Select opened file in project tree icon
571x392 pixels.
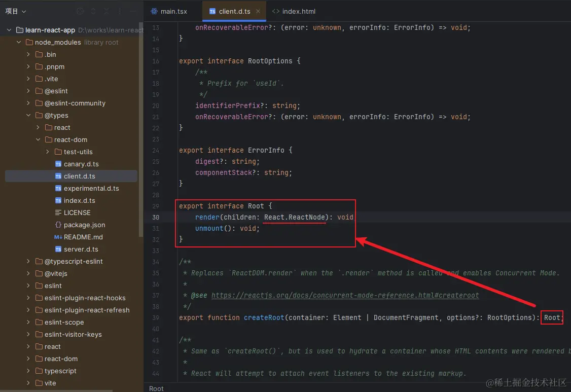pos(80,11)
